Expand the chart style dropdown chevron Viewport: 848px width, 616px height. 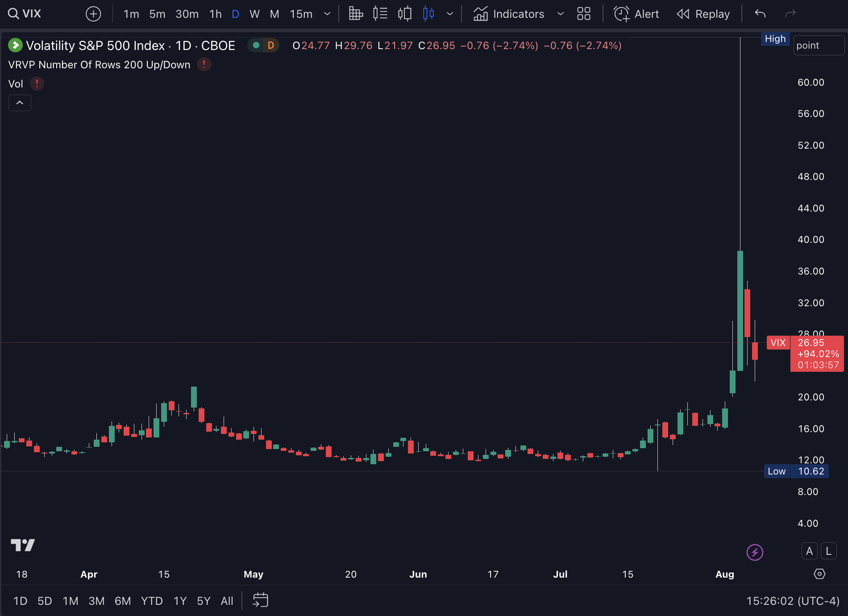click(450, 14)
